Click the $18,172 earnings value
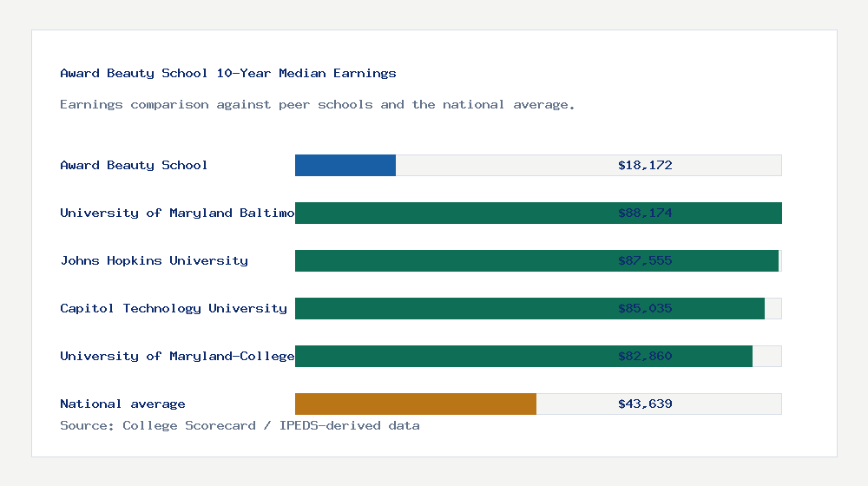 pos(645,165)
